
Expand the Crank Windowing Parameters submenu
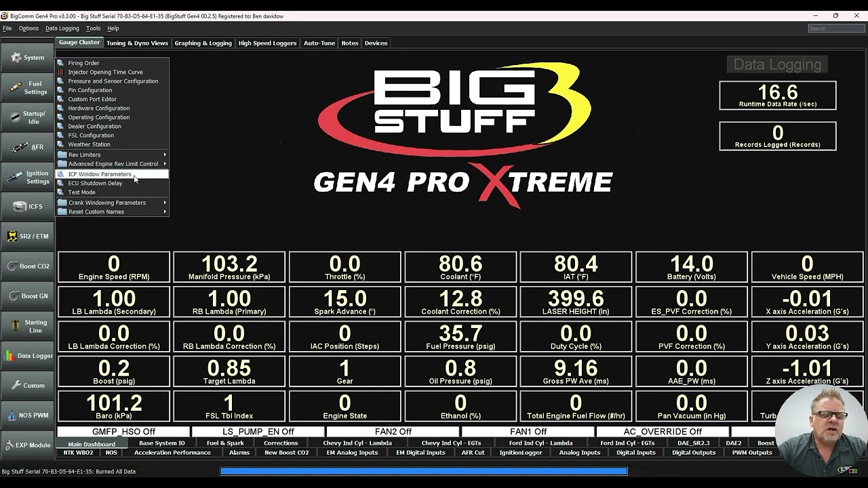tap(165, 203)
